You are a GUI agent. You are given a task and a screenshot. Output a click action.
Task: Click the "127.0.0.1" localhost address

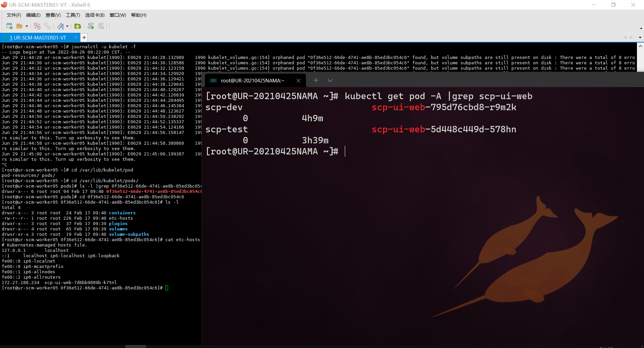click(x=14, y=251)
